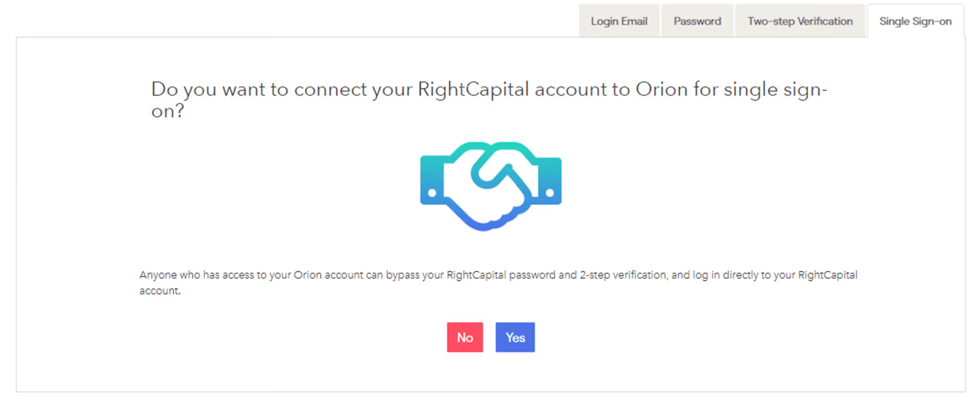
Task: Click the final word "account." of warning
Action: 160,291
